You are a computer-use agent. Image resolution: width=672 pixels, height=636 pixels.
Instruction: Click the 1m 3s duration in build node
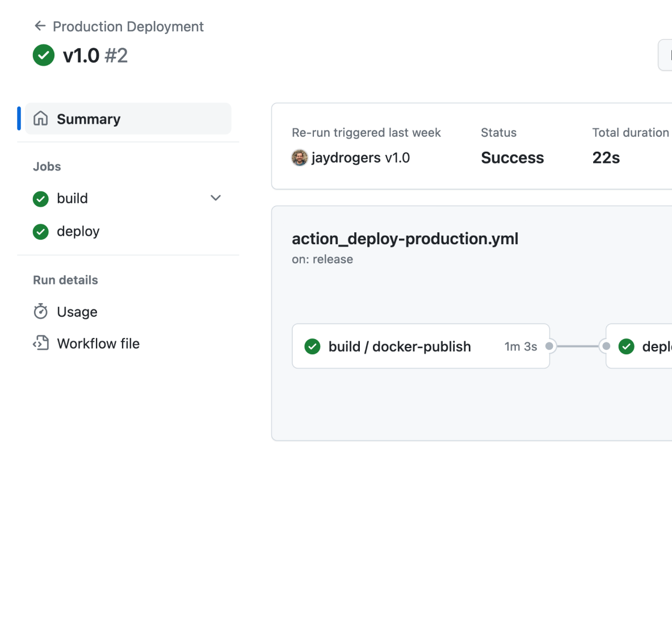(x=520, y=346)
